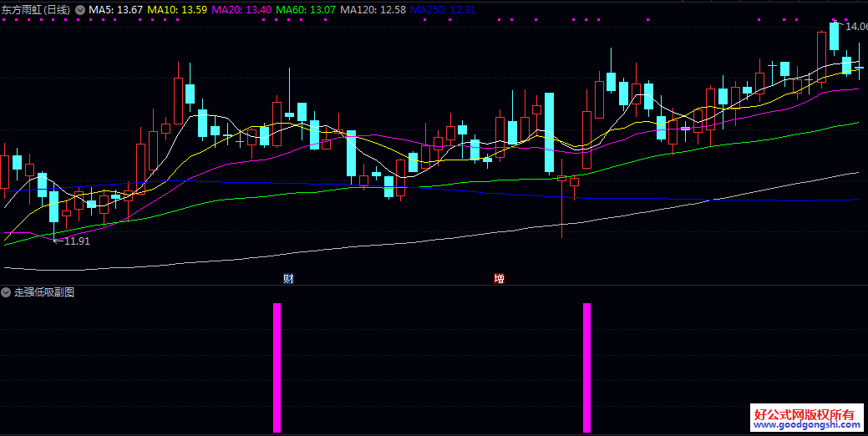
Task: Expand the 走强低吸副图 sub-chart menu arrow
Action: pyautogui.click(x=6, y=292)
